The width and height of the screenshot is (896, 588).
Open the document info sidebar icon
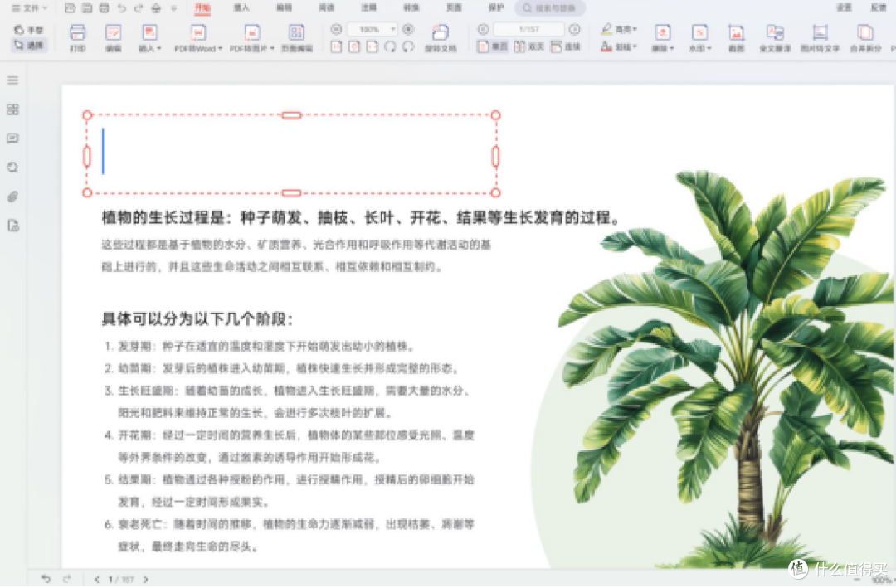click(12, 226)
